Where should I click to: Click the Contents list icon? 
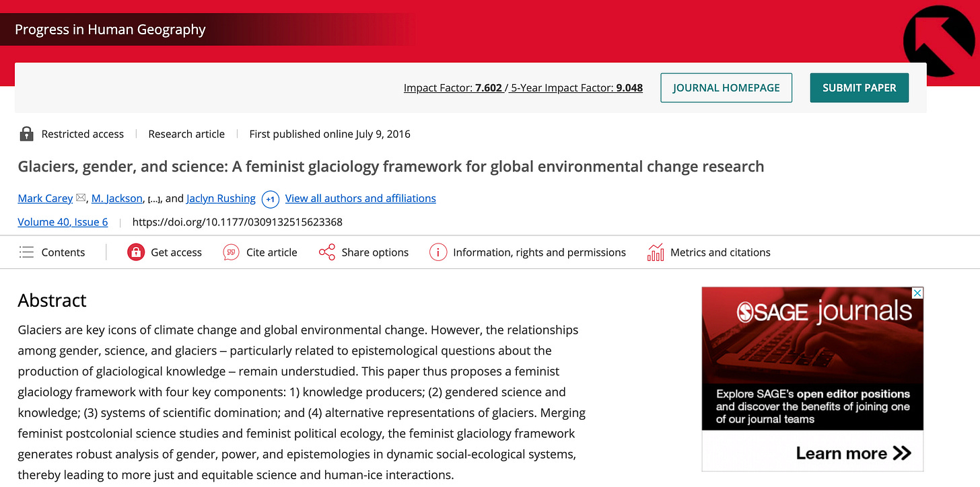pyautogui.click(x=26, y=252)
